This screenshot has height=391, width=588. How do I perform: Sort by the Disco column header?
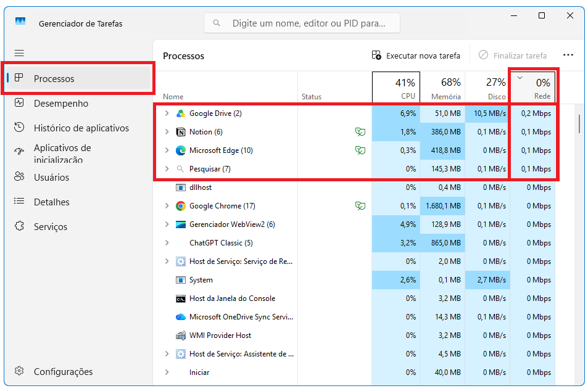point(487,87)
